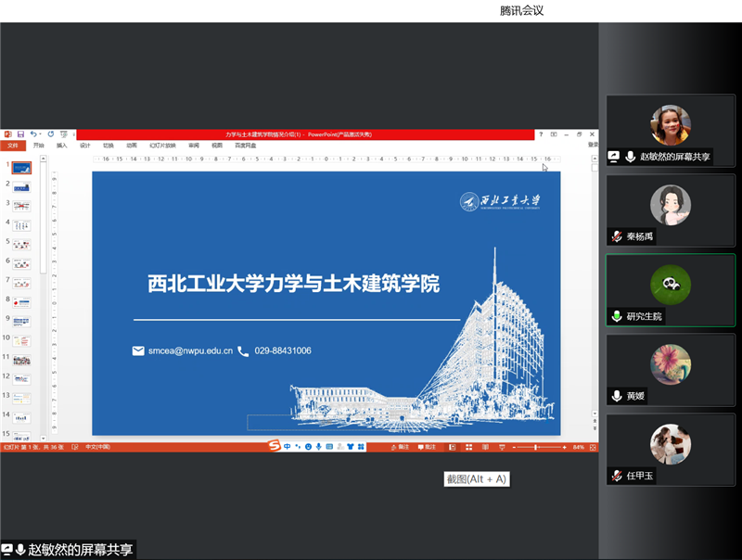Select the Save icon on quick access toolbar
The image size is (742, 560).
pos(21,133)
